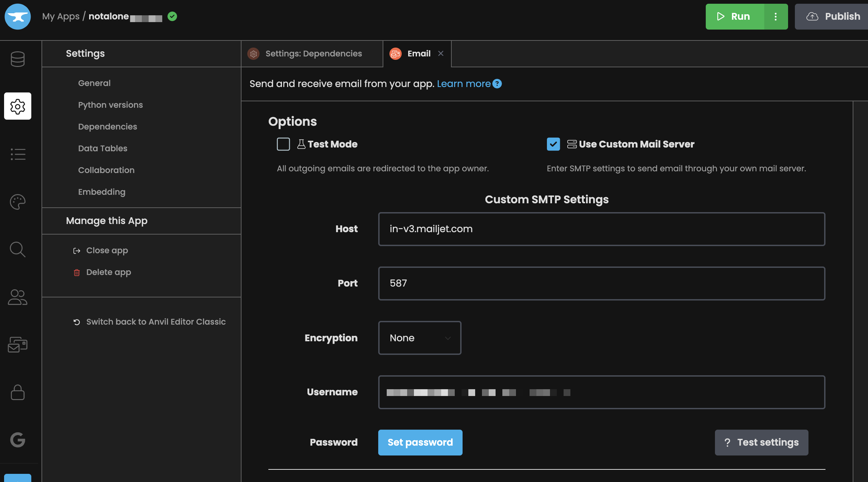Click the Switch back arrow icon
868x482 pixels.
pos(77,322)
